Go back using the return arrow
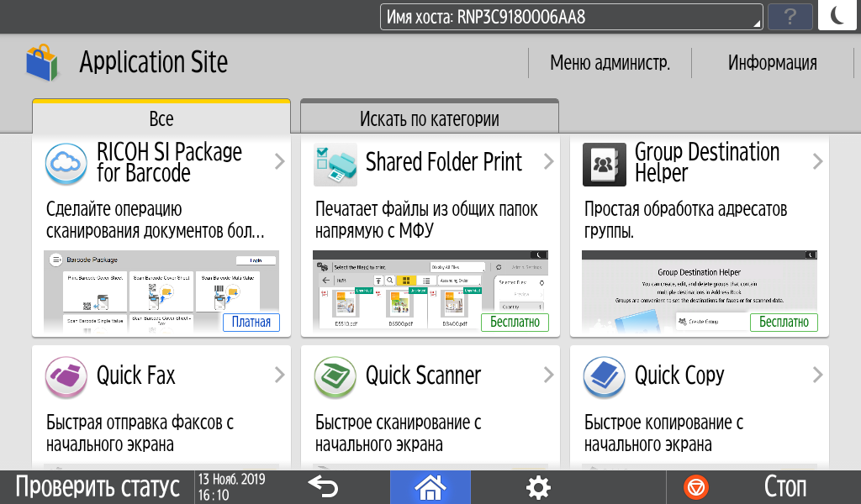Image resolution: width=861 pixels, height=504 pixels. click(x=323, y=487)
